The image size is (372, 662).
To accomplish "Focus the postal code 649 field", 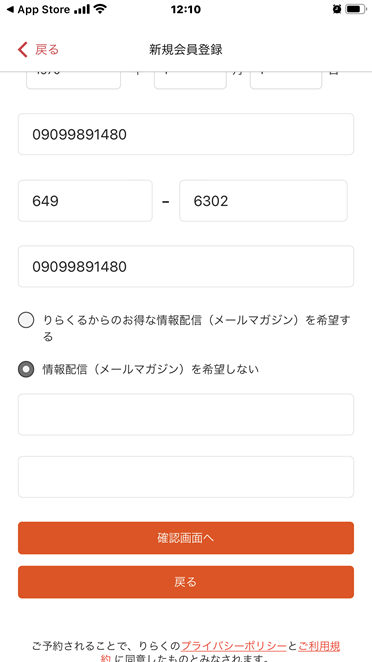I will [x=85, y=201].
